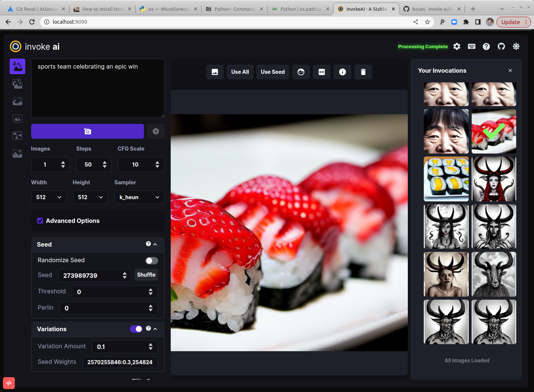534x392 pixels.
Task: Toggle the light/dark theme icon
Action: [516, 46]
